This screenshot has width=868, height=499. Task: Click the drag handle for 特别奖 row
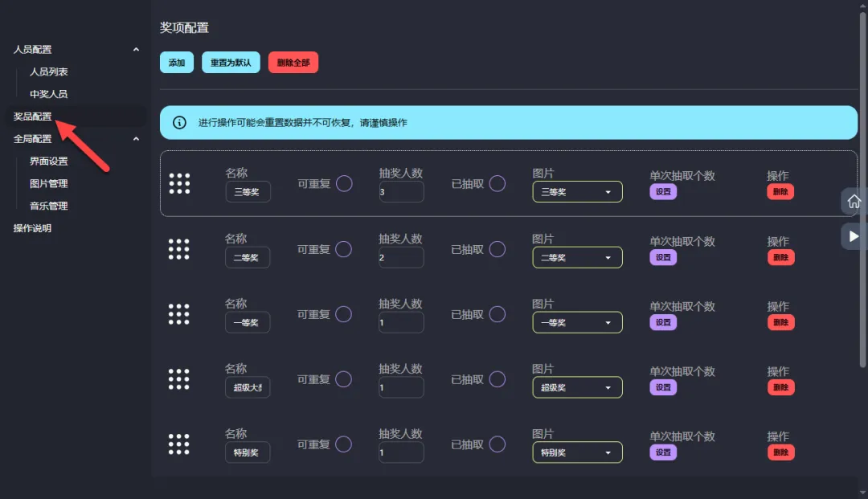[179, 444]
